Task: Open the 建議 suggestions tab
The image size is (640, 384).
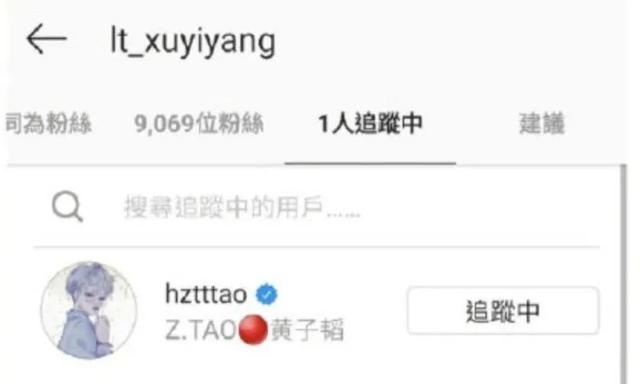Action: click(542, 123)
